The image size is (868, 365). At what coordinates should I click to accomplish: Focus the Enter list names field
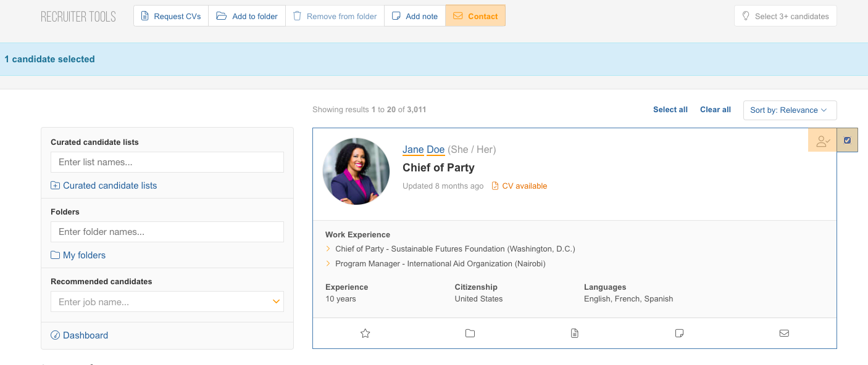tap(167, 162)
